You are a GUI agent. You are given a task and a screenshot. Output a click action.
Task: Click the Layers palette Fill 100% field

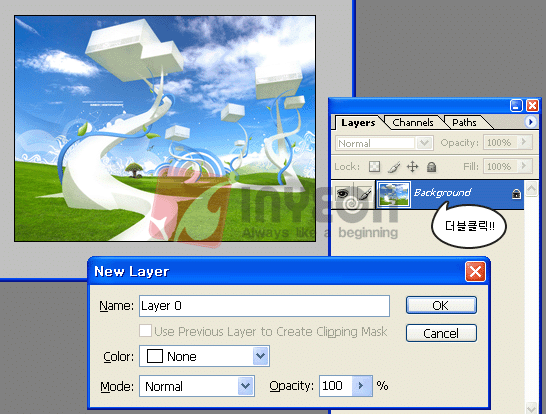click(500, 166)
